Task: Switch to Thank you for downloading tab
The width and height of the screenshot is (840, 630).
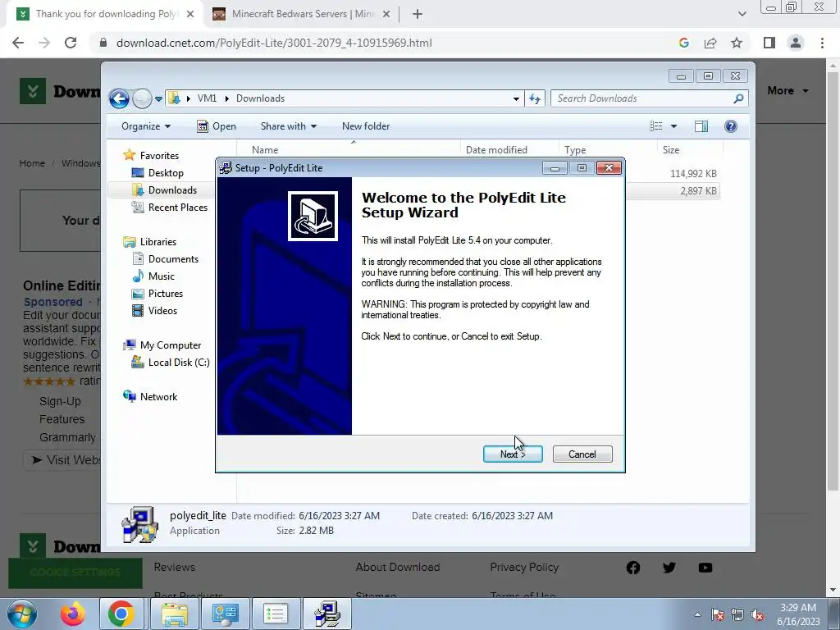Action: click(x=106, y=14)
